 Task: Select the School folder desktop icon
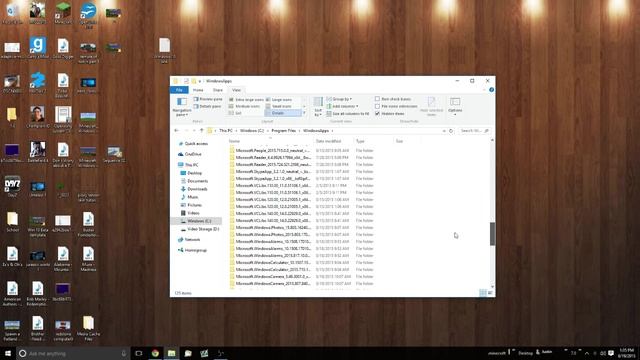click(12, 222)
